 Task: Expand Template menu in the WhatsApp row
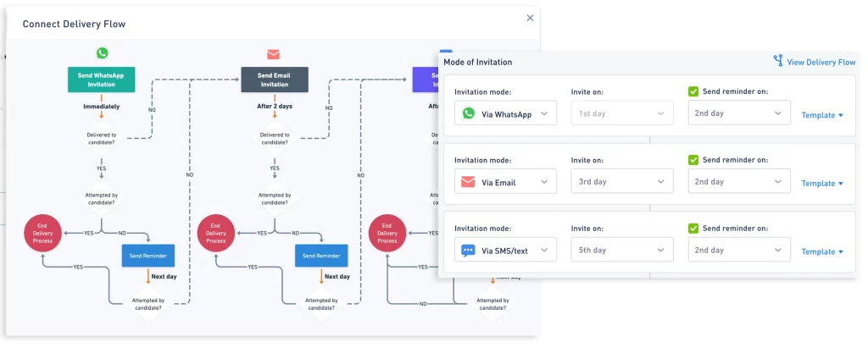[x=822, y=115]
